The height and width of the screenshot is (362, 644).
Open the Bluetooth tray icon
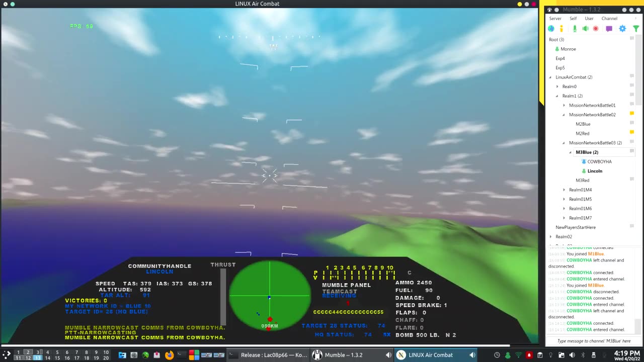pyautogui.click(x=583, y=355)
